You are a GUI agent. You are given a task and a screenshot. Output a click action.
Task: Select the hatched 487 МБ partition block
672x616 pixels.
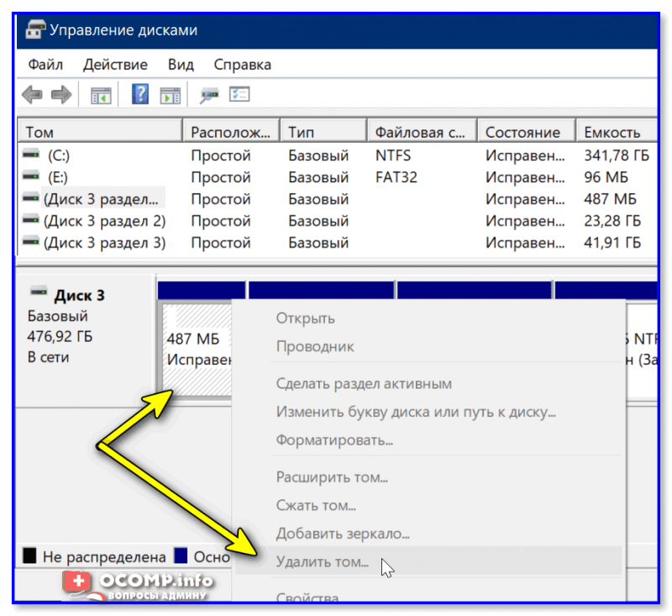(197, 349)
